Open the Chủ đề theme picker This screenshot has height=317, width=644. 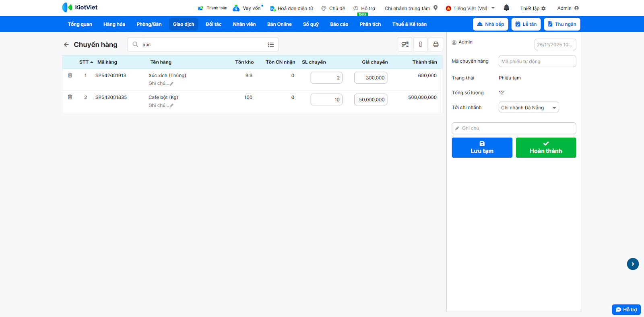(x=333, y=8)
